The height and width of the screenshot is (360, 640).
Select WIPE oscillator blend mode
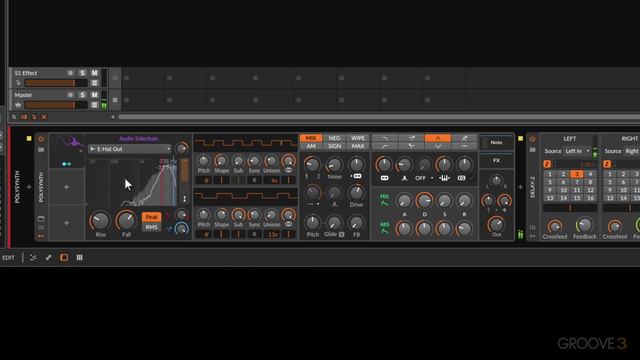(358, 138)
